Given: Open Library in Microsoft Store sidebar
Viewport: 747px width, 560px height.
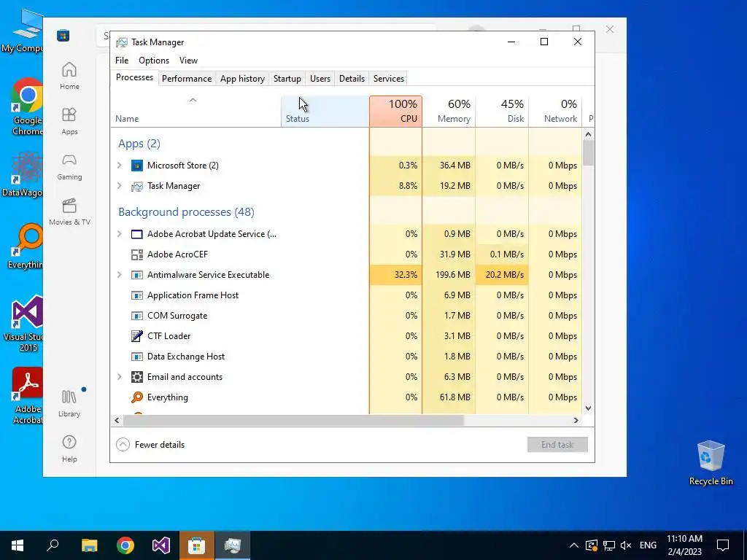Looking at the screenshot, I should [x=69, y=403].
